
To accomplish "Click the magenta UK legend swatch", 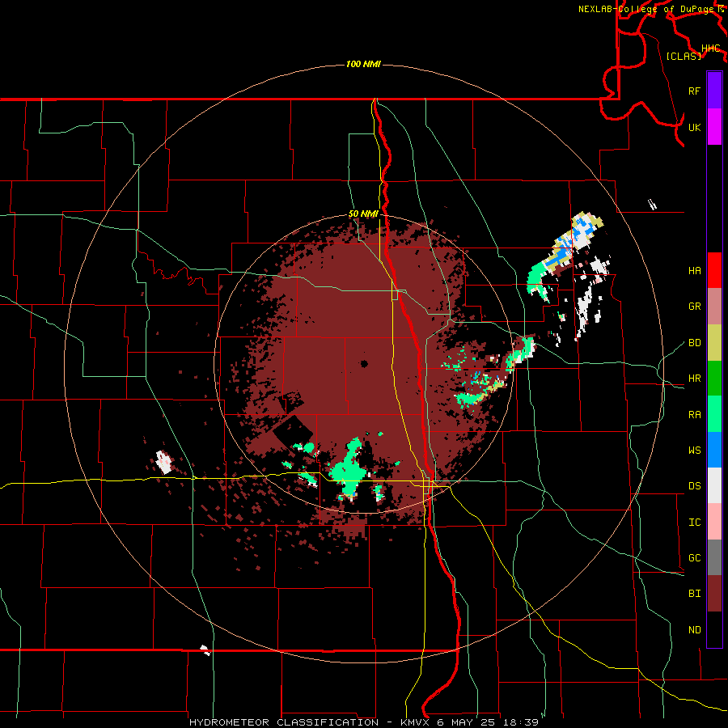I will click(x=714, y=127).
